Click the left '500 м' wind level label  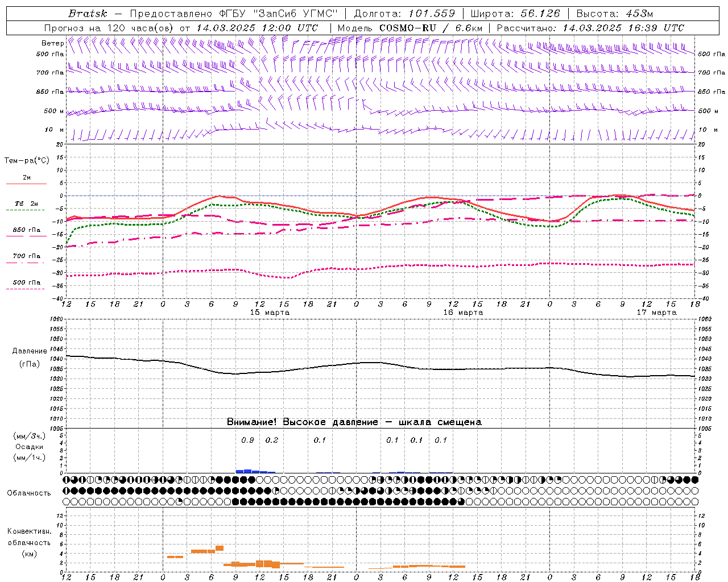coord(54,111)
